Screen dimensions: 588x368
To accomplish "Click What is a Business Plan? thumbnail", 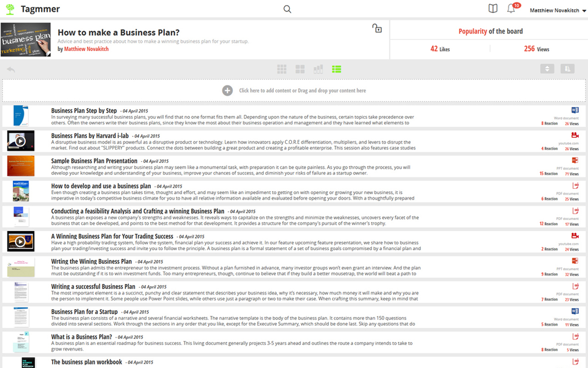I will coord(21,342).
